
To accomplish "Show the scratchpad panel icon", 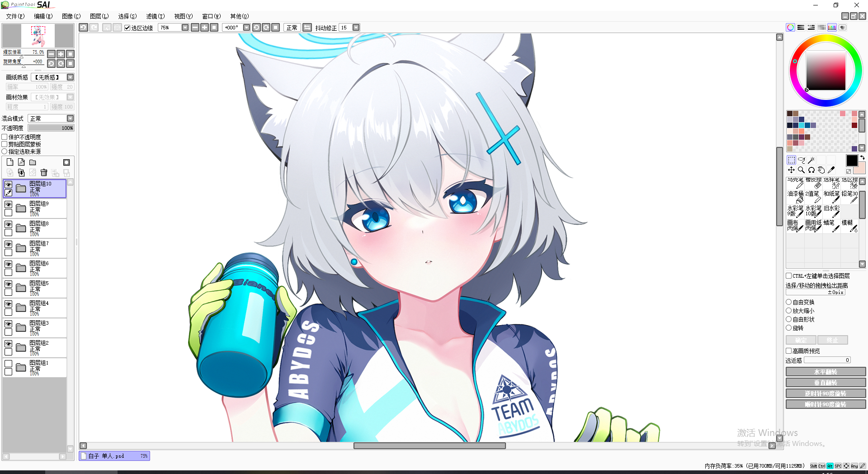I will tap(842, 28).
